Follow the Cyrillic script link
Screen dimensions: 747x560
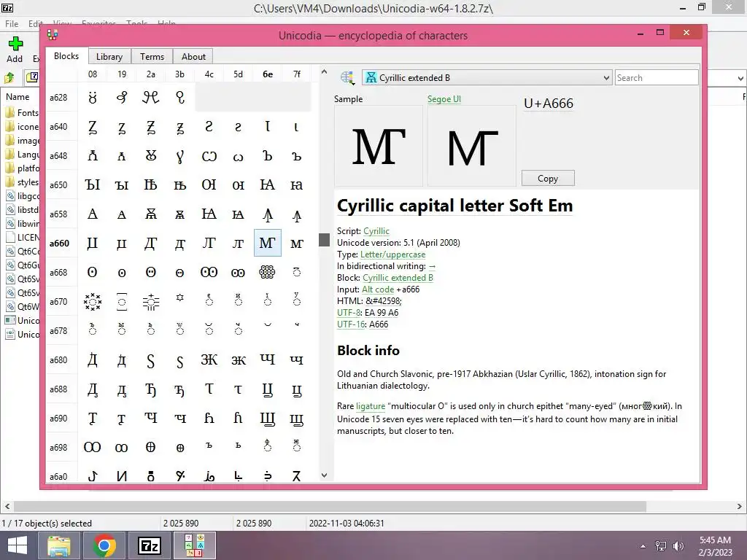coord(376,231)
